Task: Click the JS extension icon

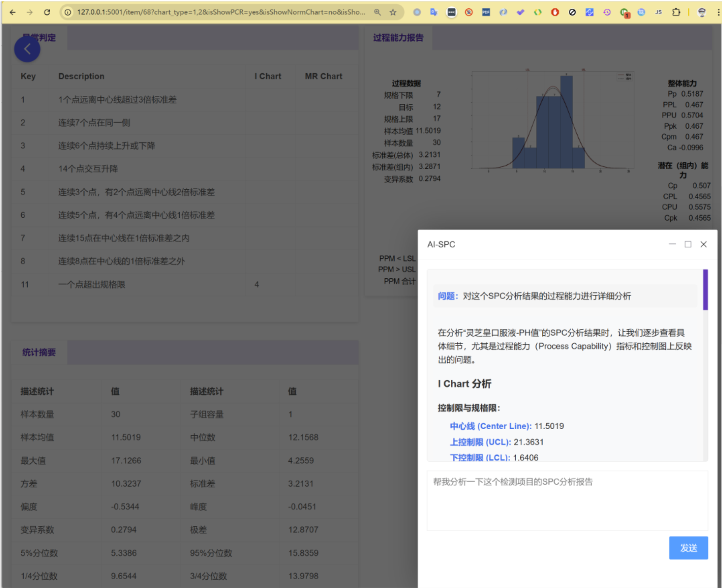Action: (x=658, y=12)
